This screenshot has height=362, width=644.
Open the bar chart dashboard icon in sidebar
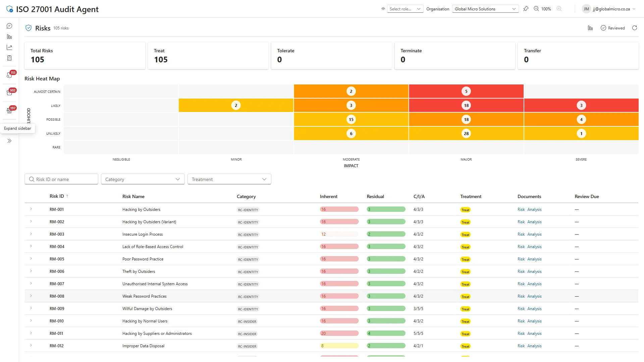(x=9, y=37)
